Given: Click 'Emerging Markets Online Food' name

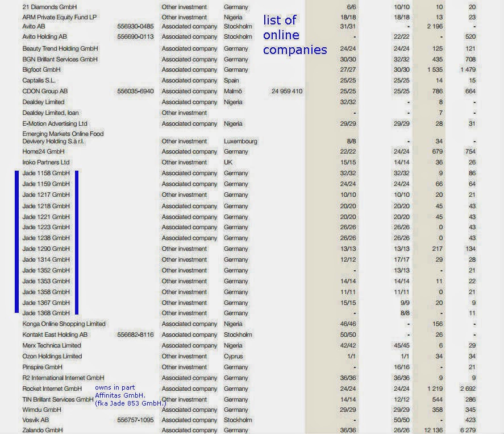Looking at the screenshot, I should (63, 134).
